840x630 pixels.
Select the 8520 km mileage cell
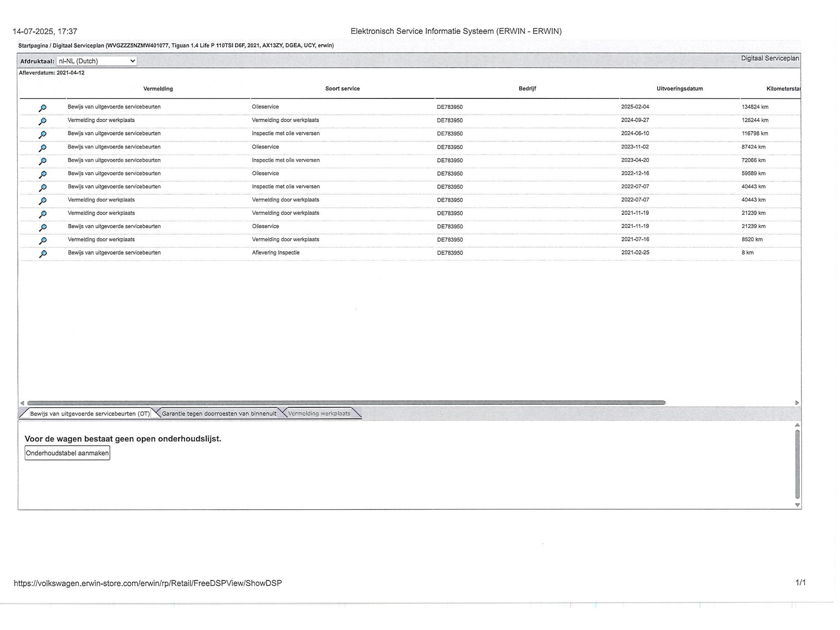tap(752, 239)
